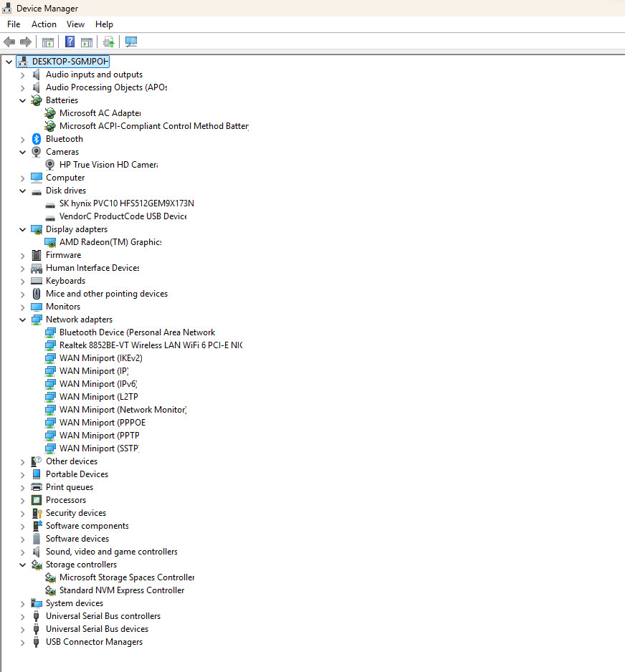Open the Action menu
The height and width of the screenshot is (672, 625).
tap(44, 24)
